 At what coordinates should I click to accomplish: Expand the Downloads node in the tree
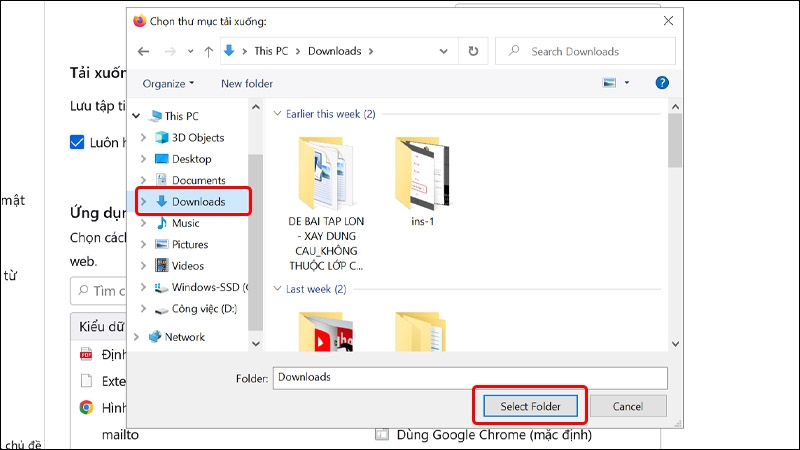pyautogui.click(x=143, y=202)
